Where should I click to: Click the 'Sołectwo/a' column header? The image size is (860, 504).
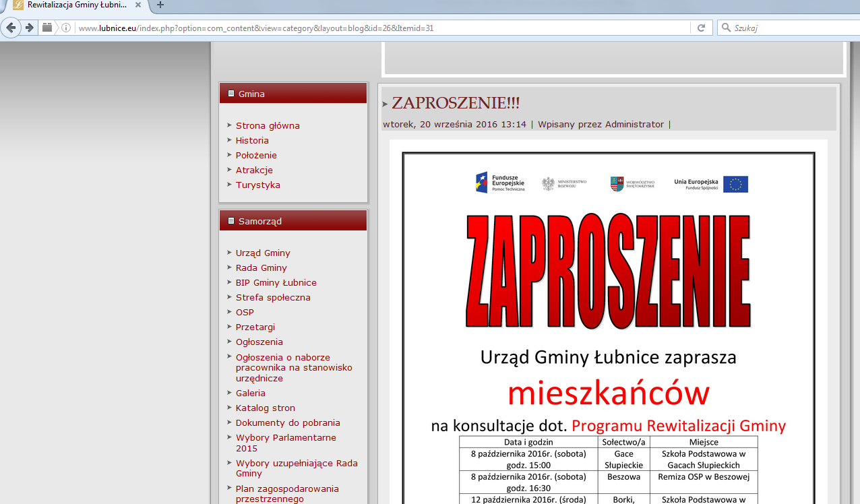pos(624,442)
